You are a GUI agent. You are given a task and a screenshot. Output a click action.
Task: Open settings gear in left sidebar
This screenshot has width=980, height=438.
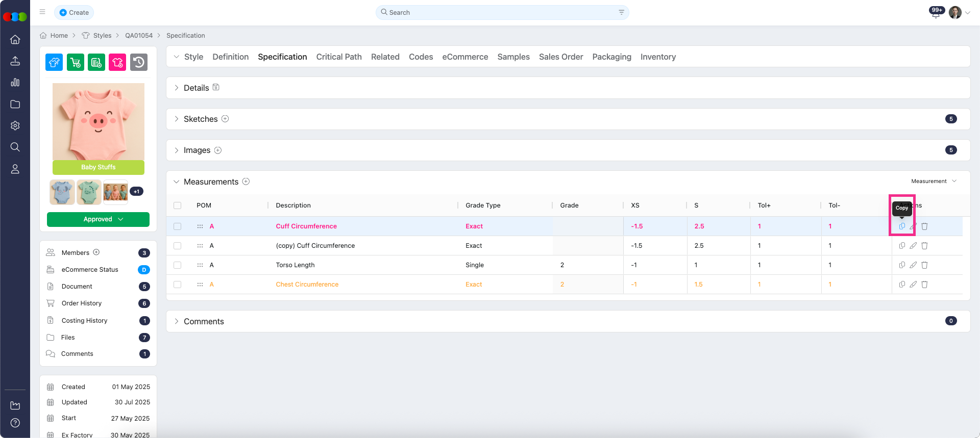tap(15, 125)
